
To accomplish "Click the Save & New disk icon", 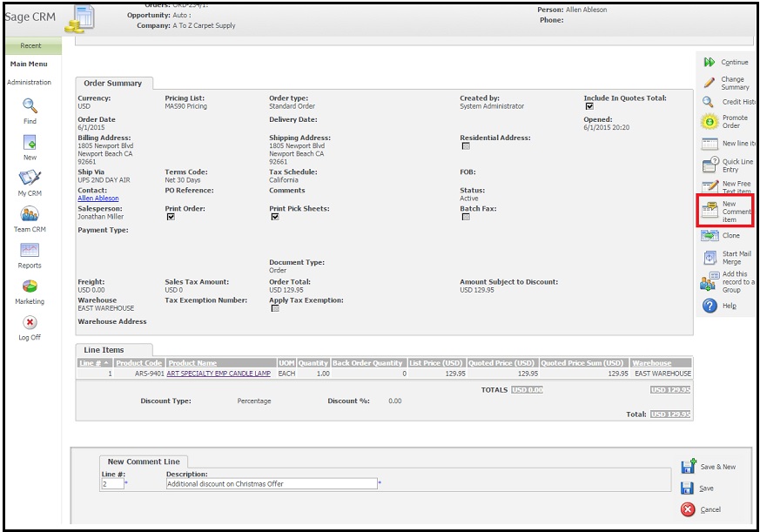I will pos(689,466).
